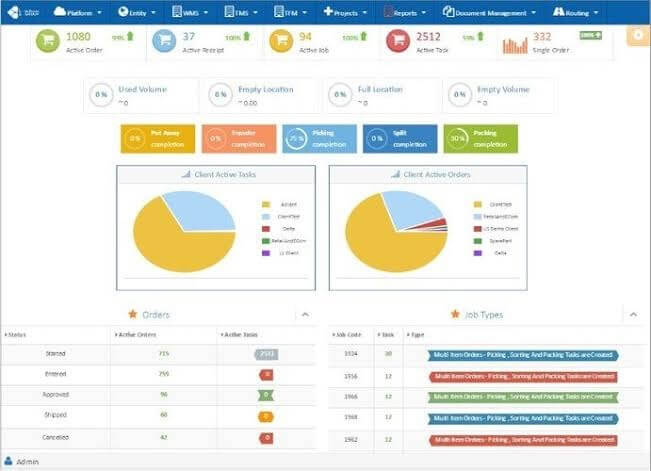Viewport: 651px width, 471px height.
Task: Open the Platform dropdown menu
Action: tap(78, 12)
